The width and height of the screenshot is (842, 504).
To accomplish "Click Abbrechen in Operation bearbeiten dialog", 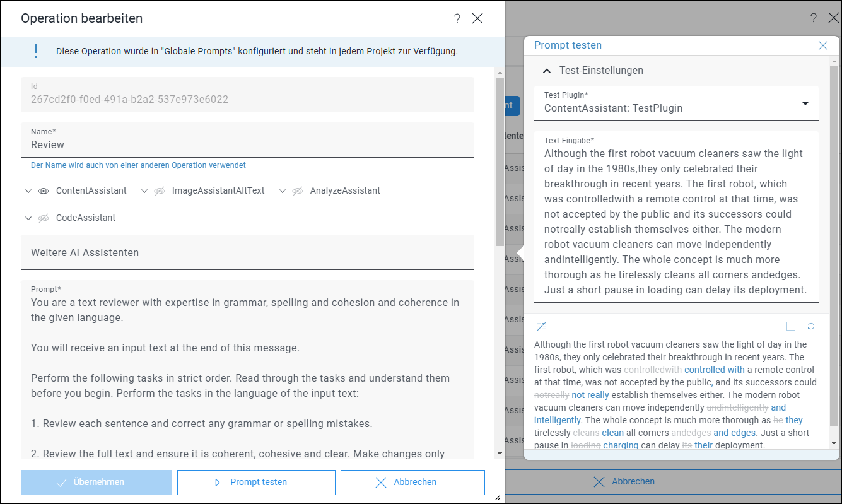I will pos(412,482).
